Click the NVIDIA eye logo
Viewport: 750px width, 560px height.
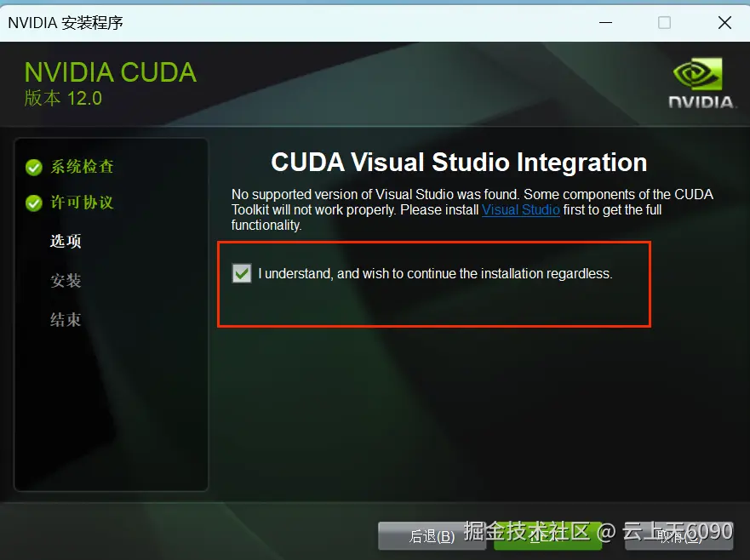click(x=698, y=74)
